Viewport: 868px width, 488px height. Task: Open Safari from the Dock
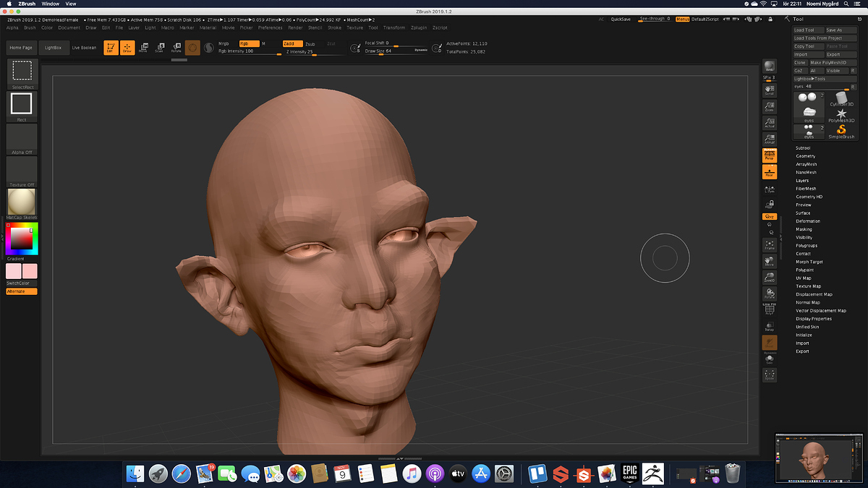(x=182, y=474)
